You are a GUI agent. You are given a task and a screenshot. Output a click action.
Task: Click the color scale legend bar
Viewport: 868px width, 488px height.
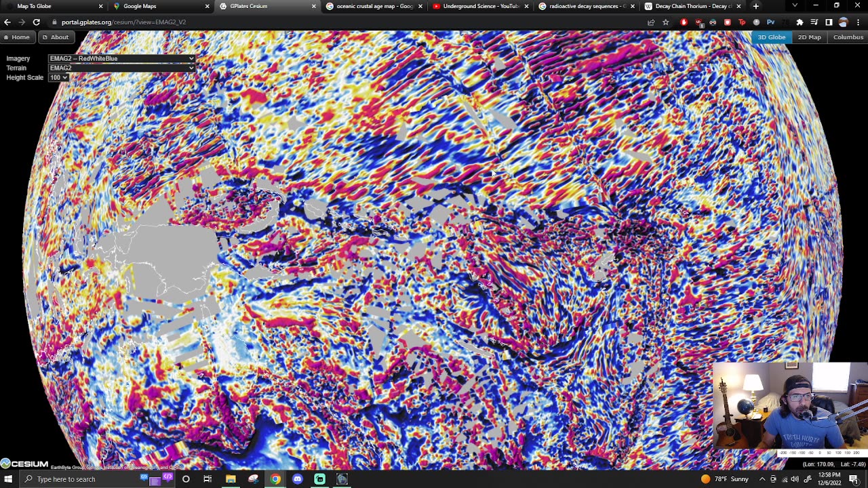(x=823, y=453)
